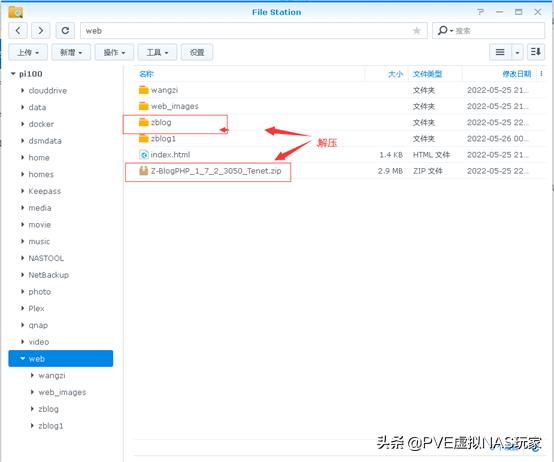Screen dimensions: 554x462
Task: Click the 2.9 MB size cell
Action: 390,171
